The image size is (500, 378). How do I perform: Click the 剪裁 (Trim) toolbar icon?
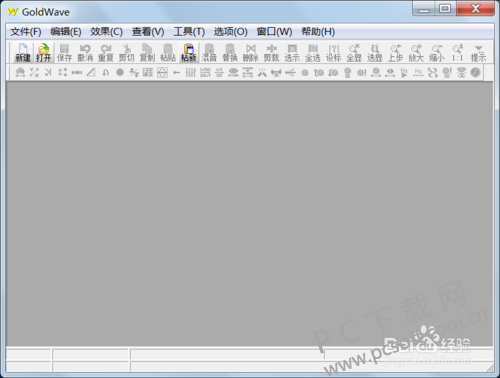[271, 53]
